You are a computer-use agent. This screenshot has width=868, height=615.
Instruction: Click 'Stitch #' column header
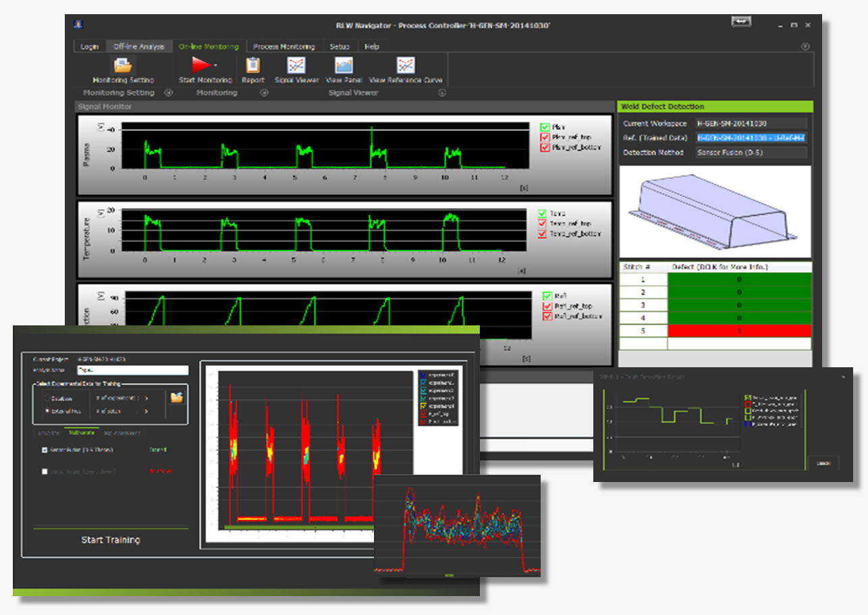[643, 267]
